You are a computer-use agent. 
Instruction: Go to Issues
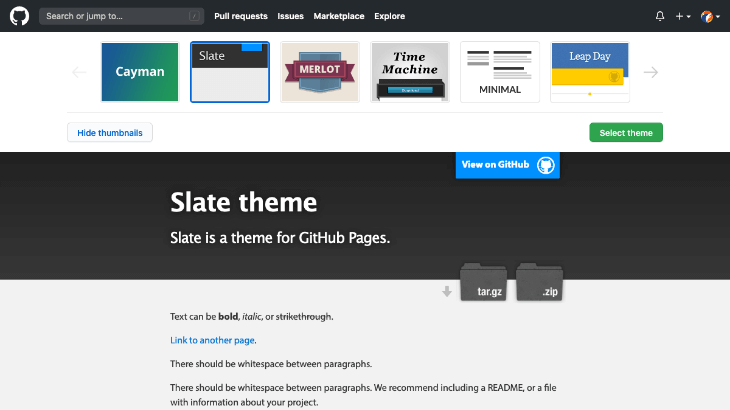(x=291, y=16)
